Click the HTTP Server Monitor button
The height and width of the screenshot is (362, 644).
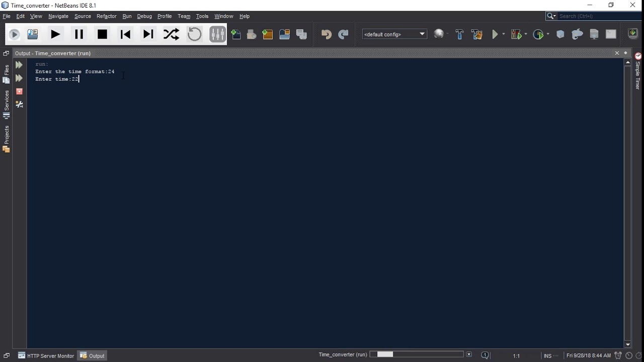[x=46, y=355]
